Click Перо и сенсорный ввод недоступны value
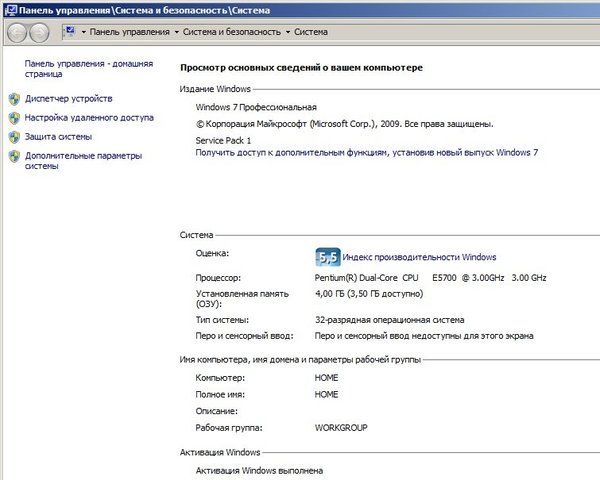 424,336
